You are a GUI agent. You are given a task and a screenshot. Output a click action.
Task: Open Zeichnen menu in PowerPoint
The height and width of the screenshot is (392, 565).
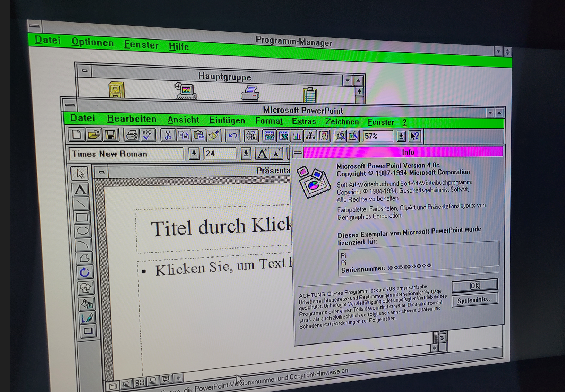point(342,122)
